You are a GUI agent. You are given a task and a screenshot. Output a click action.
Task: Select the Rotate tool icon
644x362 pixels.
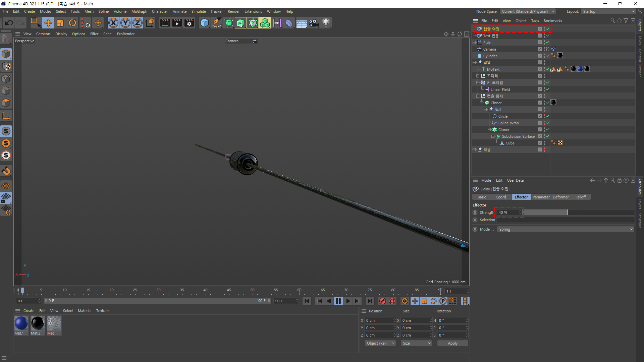[72, 23]
